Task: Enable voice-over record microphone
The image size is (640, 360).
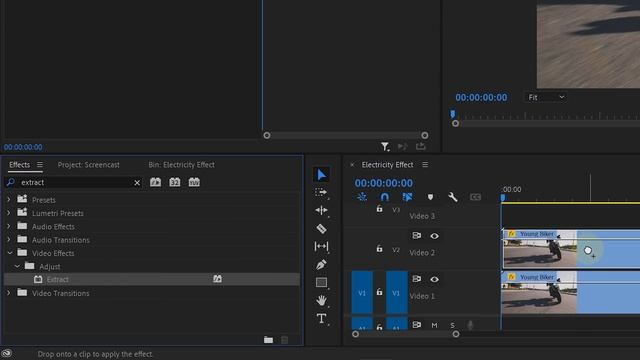Action: click(x=470, y=325)
